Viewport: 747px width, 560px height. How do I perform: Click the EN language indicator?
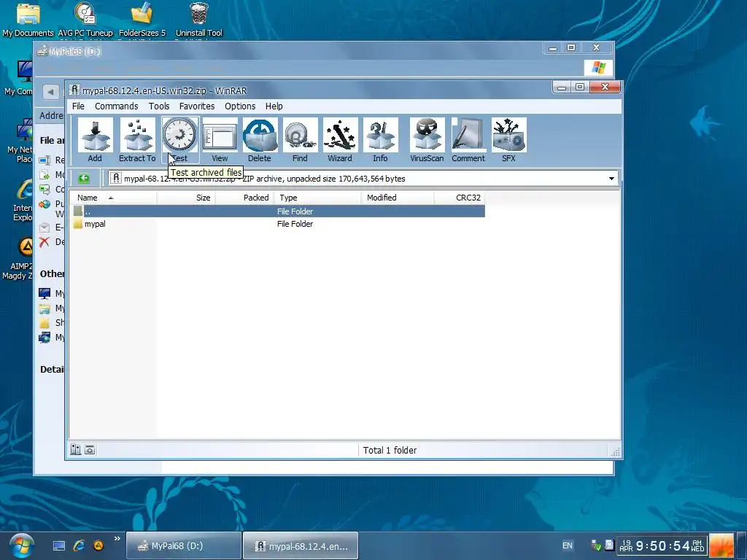point(567,545)
